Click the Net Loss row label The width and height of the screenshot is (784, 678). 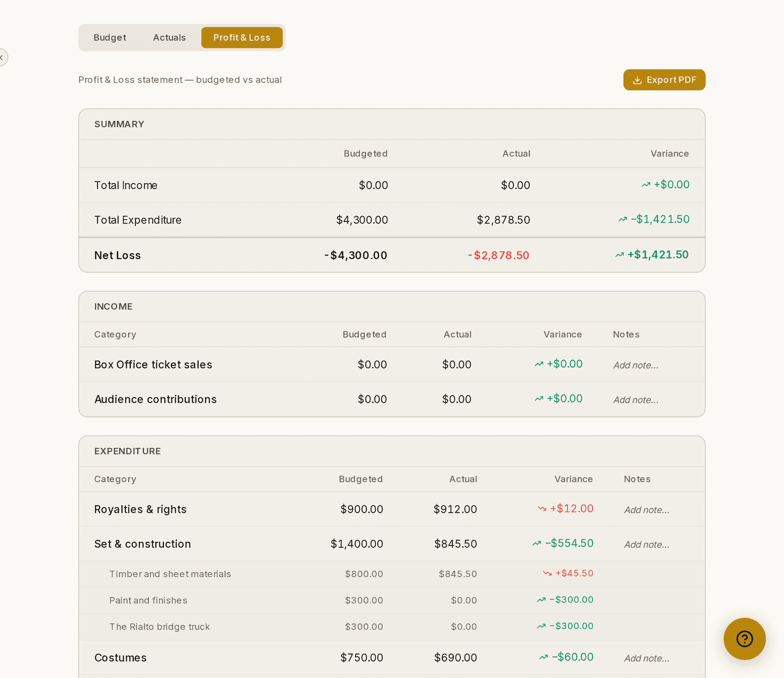click(117, 255)
